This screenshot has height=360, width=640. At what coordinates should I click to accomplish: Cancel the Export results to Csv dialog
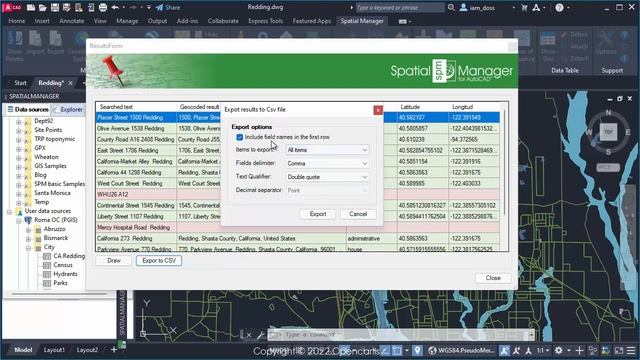click(358, 214)
